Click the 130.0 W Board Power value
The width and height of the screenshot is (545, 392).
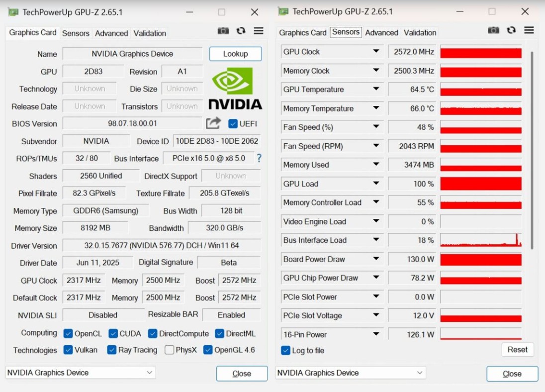coord(412,260)
